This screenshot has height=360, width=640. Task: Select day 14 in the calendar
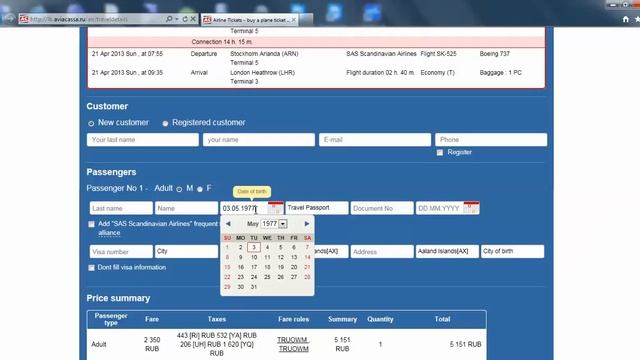(x=307, y=257)
